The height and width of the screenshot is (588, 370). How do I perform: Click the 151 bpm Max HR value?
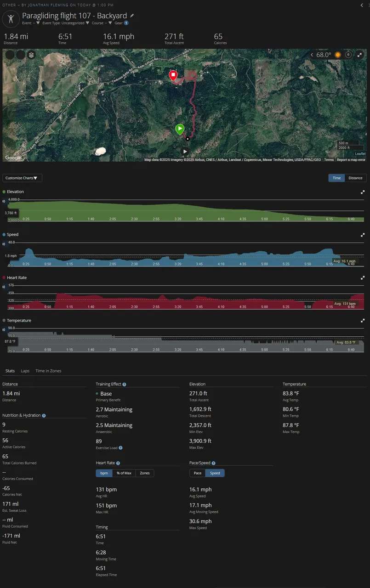pyautogui.click(x=106, y=505)
